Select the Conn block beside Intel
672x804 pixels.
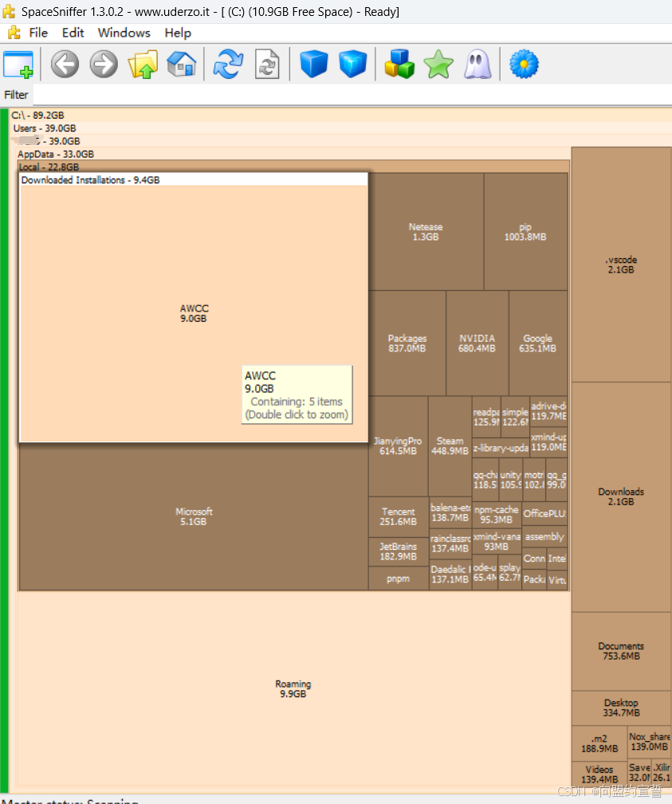click(534, 559)
